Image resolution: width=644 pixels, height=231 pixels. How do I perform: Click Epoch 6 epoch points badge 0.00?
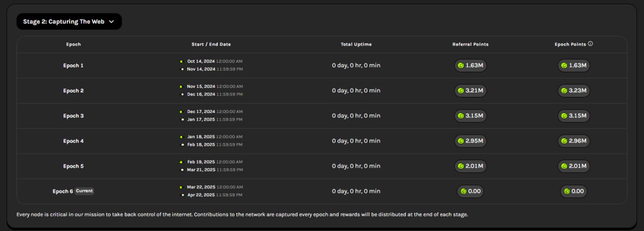pos(574,191)
